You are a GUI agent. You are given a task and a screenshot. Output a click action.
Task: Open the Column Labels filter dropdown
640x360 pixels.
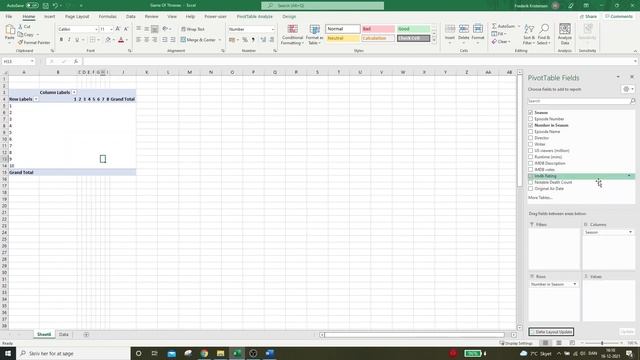tap(74, 92)
